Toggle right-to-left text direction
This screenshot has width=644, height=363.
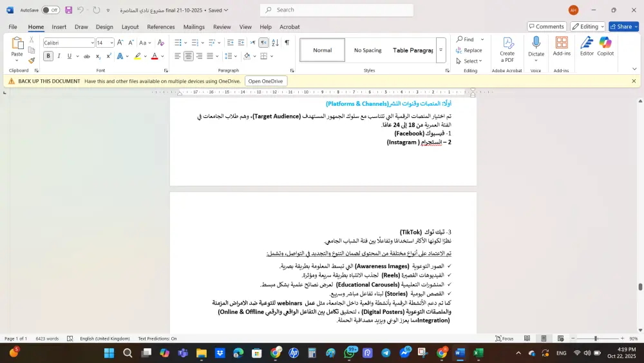263,43
